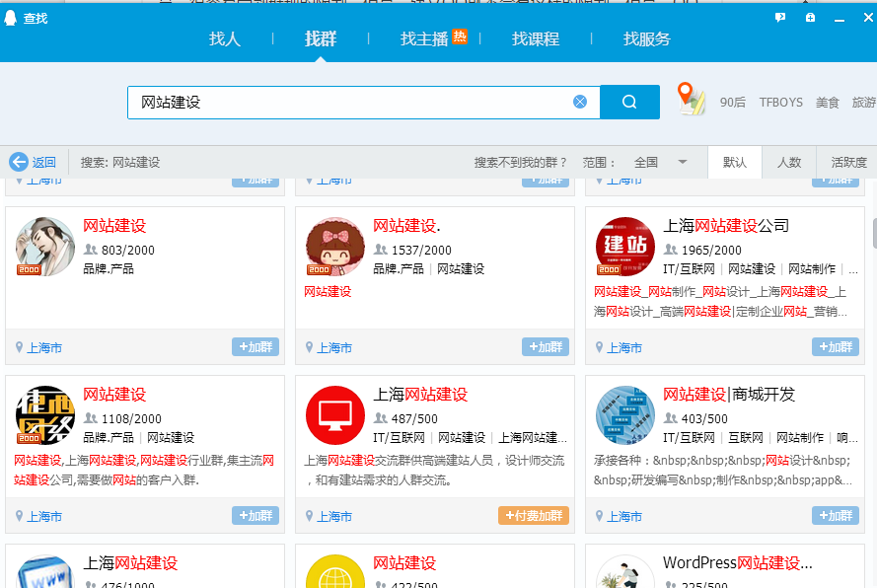The height and width of the screenshot is (588, 877).
Task: Click 付费加群 for 上海网站建设 487/500
Action: click(x=534, y=515)
